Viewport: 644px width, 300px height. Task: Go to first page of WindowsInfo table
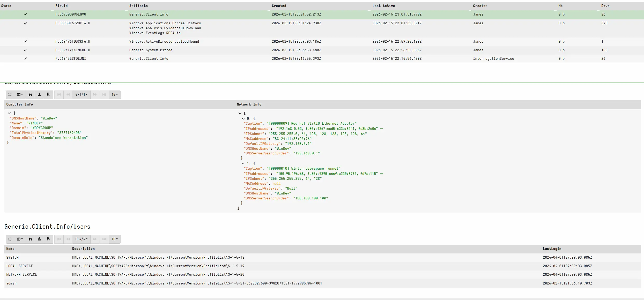pyautogui.click(x=59, y=95)
